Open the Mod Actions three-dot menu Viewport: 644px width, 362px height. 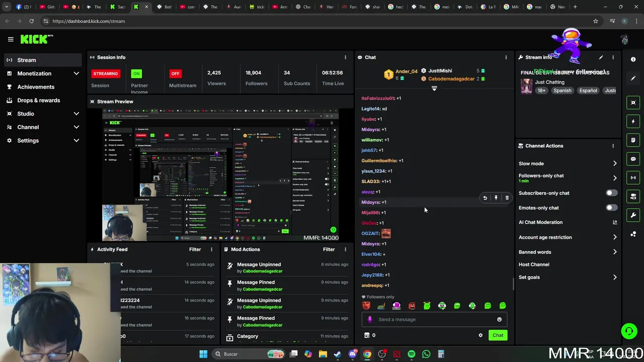click(345, 249)
